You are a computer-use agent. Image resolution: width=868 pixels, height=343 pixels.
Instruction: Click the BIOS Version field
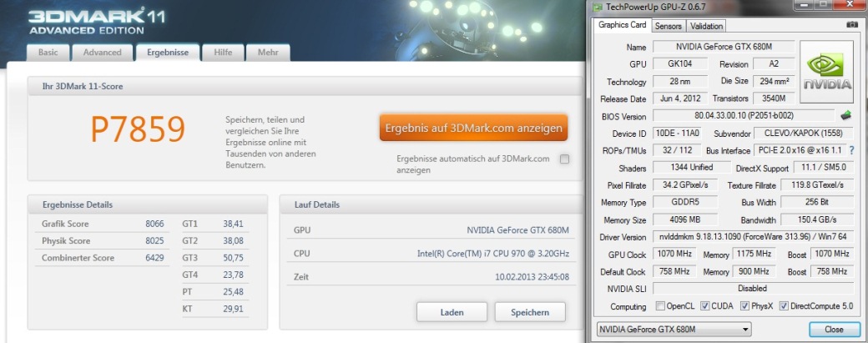[x=744, y=116]
